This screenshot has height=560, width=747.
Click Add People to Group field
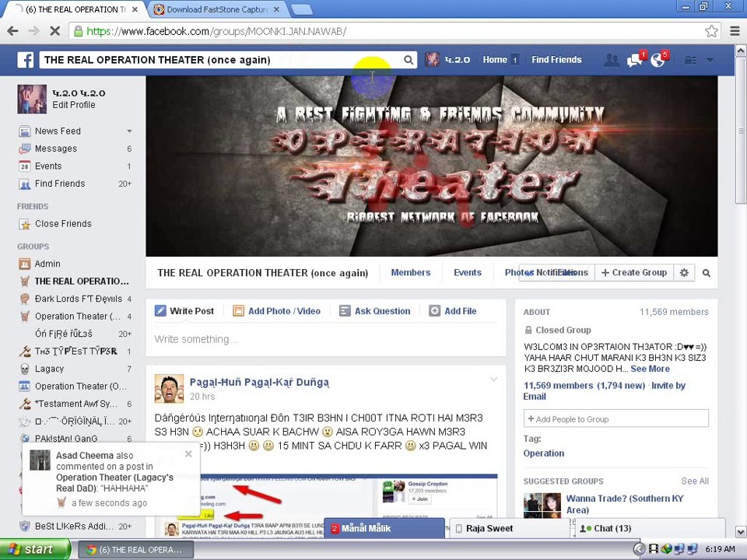(x=616, y=419)
